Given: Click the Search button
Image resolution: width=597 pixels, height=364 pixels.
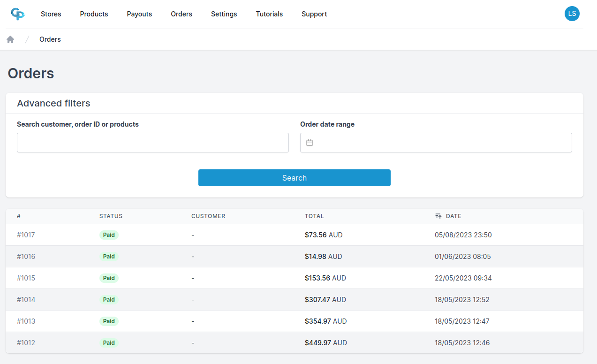Looking at the screenshot, I should pyautogui.click(x=294, y=178).
